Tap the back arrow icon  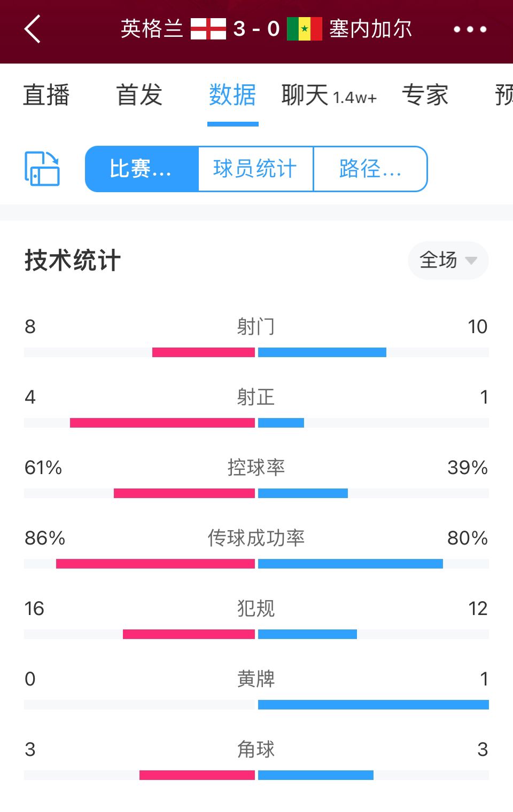(x=33, y=29)
